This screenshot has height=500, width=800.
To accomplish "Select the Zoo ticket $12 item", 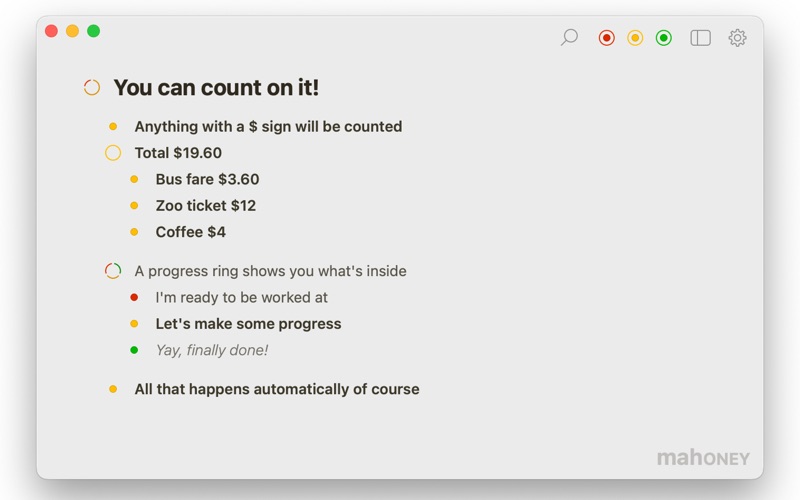I will coord(206,206).
